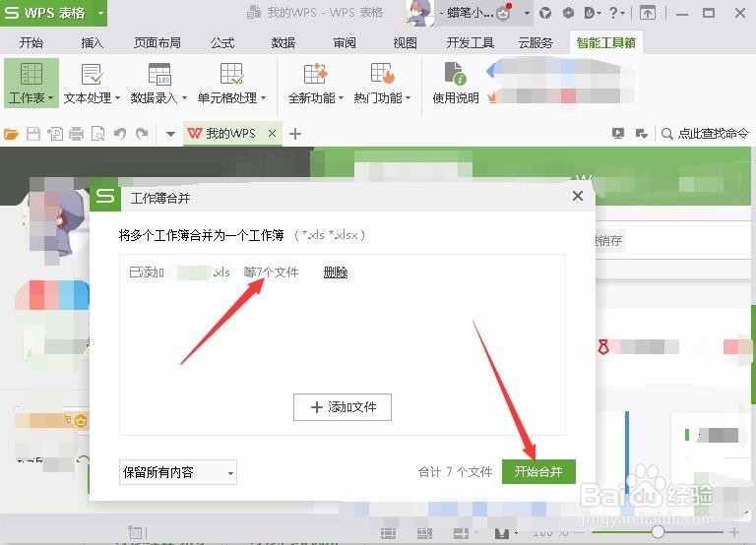Click the 删除 delete link in file list
The image size is (756, 545).
(x=336, y=272)
